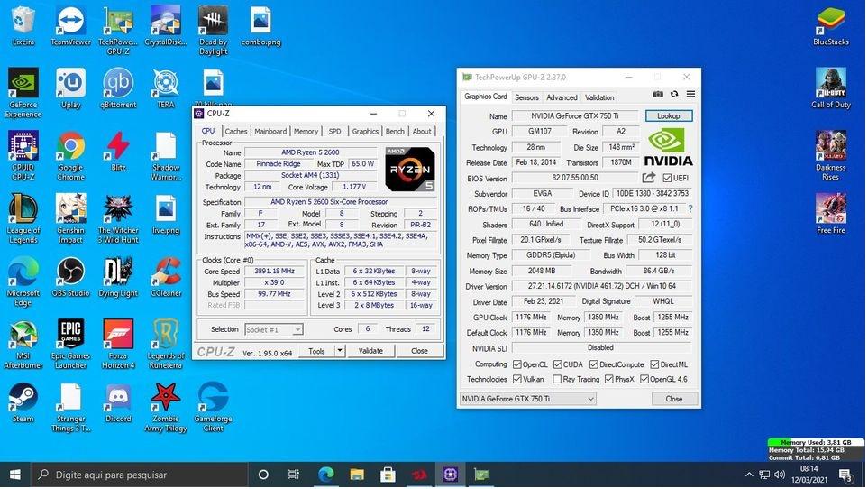Click the volume icon in system tray
The image size is (868, 489).
point(780,475)
